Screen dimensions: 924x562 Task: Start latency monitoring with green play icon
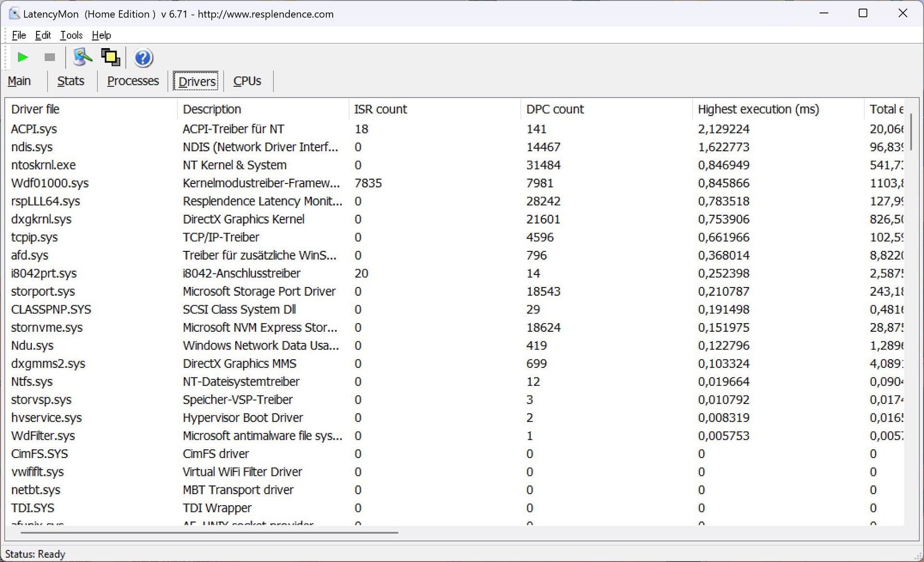click(x=22, y=57)
